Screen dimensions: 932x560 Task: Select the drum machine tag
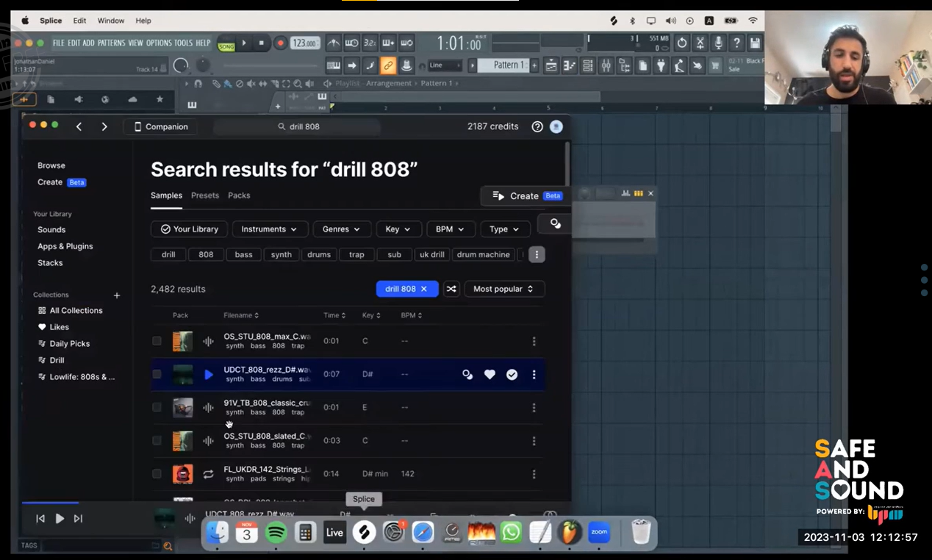[x=483, y=254]
